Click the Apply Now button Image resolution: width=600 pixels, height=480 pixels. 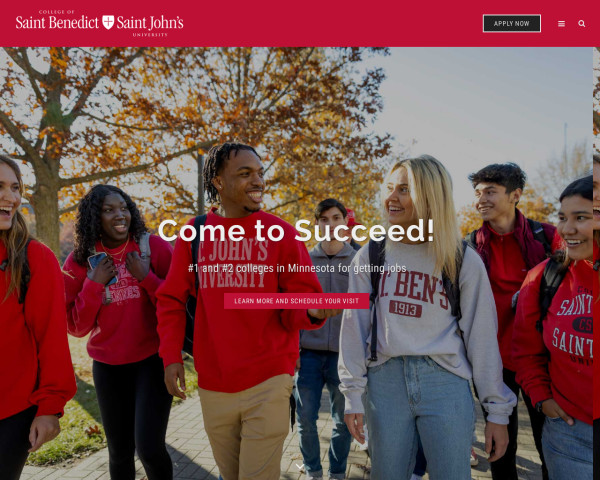[512, 23]
